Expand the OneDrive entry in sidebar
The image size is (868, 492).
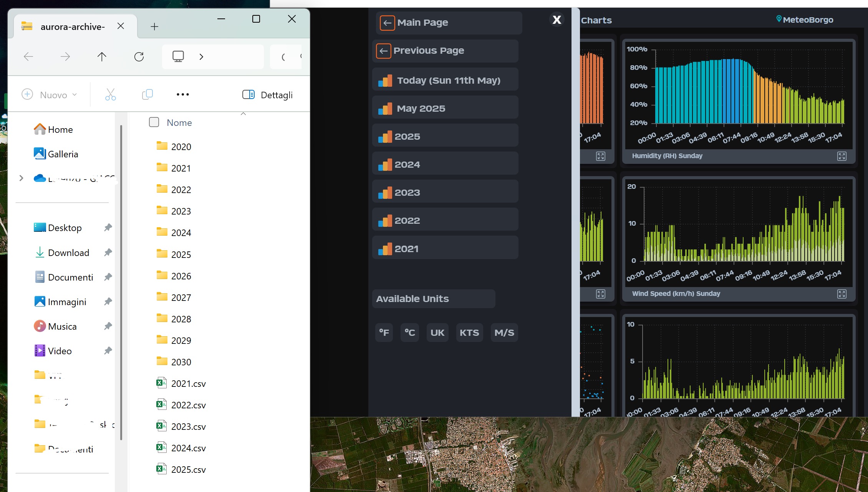point(22,178)
